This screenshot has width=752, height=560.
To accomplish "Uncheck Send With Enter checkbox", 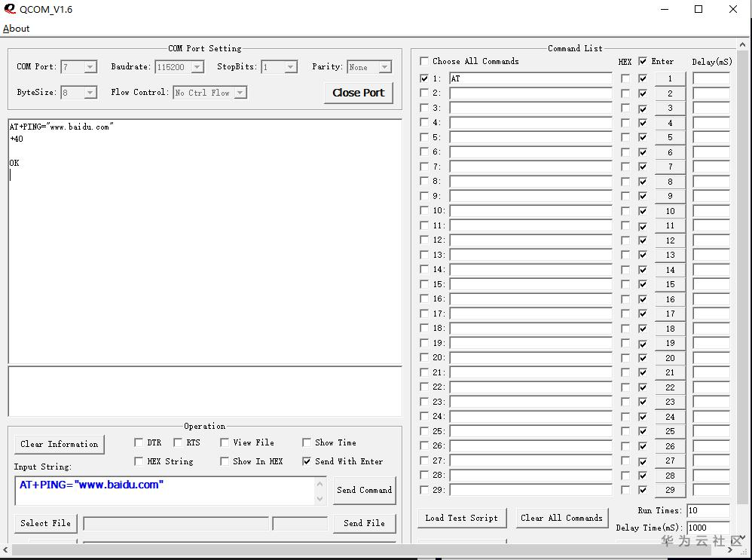I will tap(307, 461).
